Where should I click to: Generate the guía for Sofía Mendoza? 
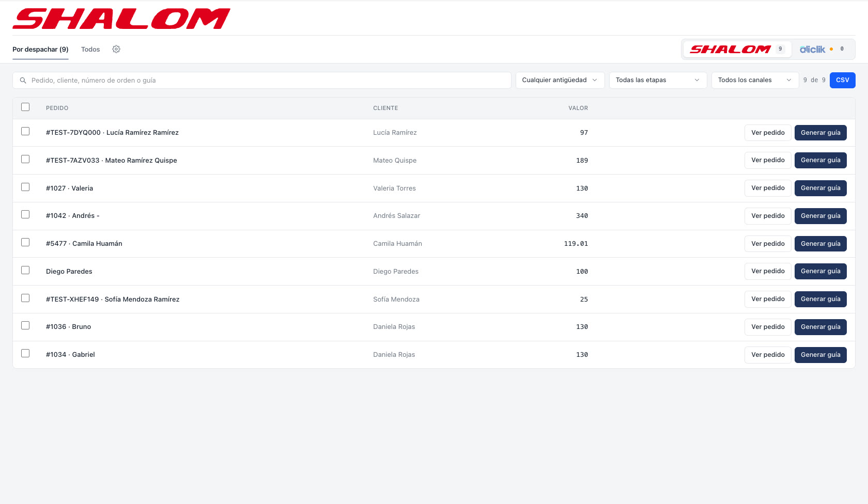pyautogui.click(x=820, y=299)
